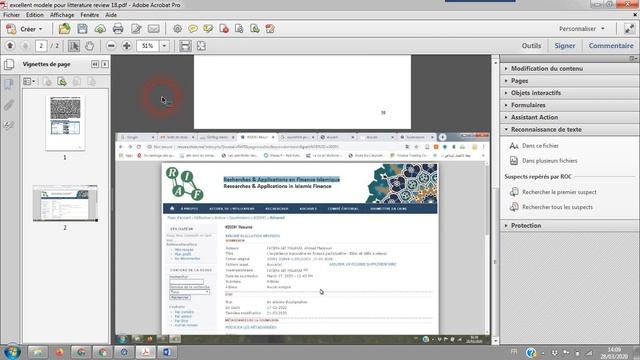Viewport: 640px width, 360px height.
Task: Click the open file folder icon
Action: click(64, 29)
